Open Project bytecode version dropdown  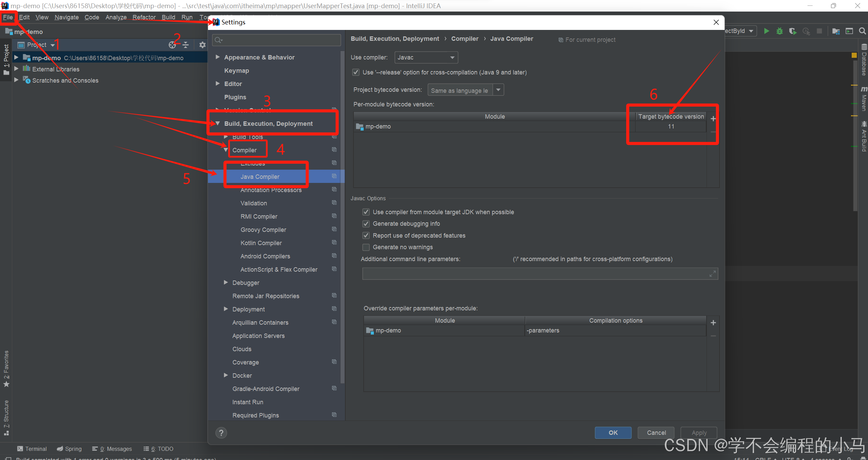point(498,90)
